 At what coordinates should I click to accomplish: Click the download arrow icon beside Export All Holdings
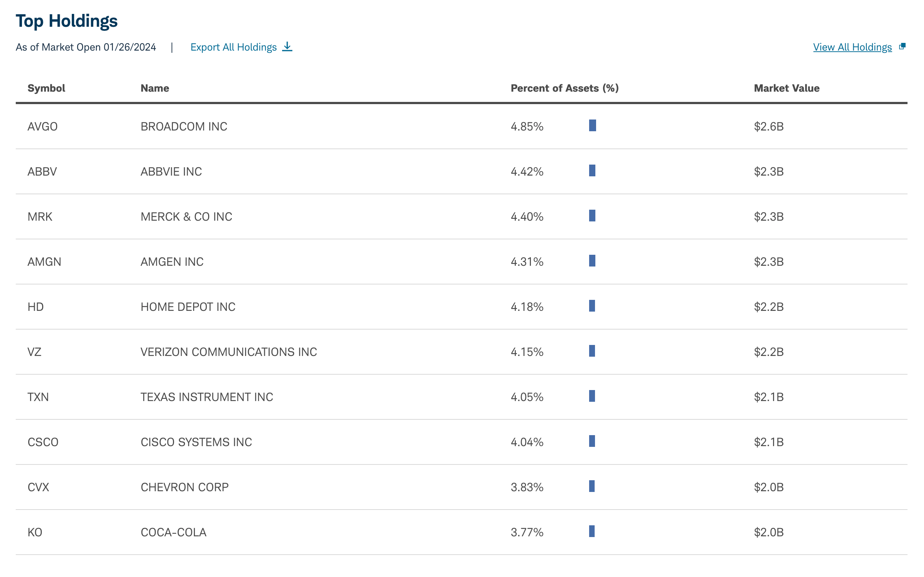coord(287,47)
